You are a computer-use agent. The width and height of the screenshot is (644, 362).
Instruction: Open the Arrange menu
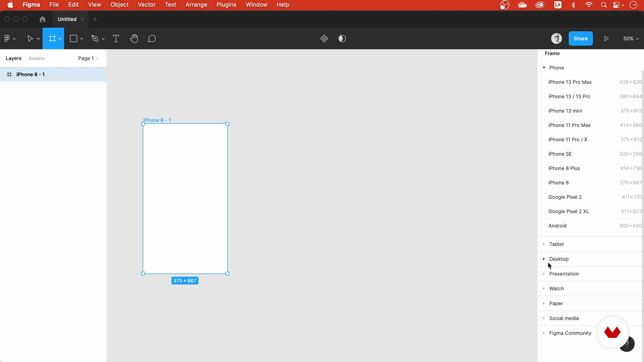point(196,5)
